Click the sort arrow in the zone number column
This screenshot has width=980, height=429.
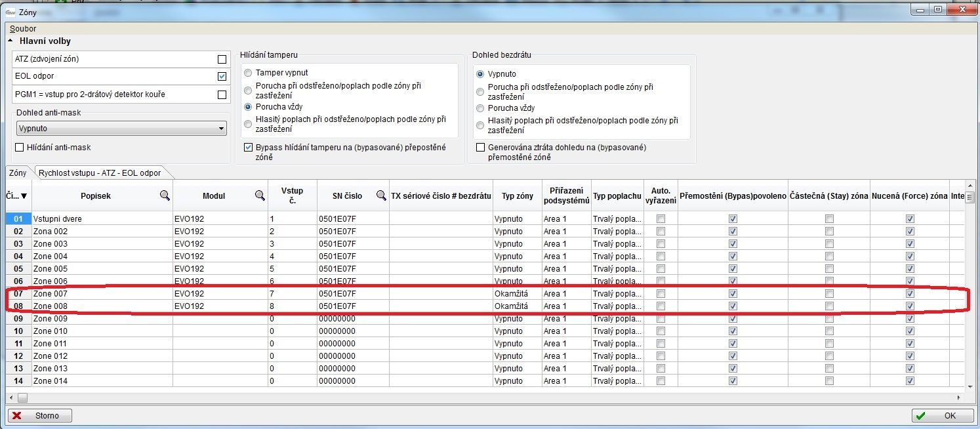pyautogui.click(x=24, y=195)
